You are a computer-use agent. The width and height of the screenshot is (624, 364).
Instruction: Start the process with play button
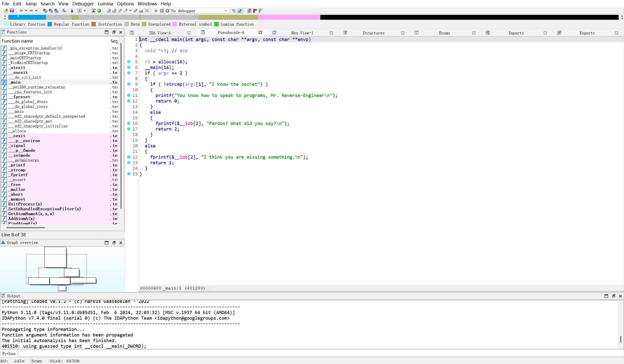point(156,11)
